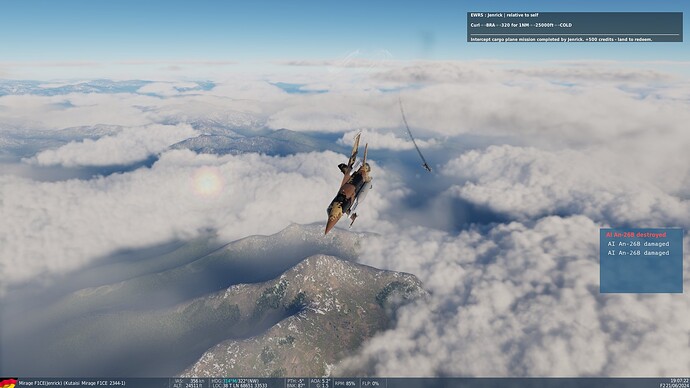690x388 pixels.
Task: Click the IAS 356 kn speed readout
Action: coord(190,381)
